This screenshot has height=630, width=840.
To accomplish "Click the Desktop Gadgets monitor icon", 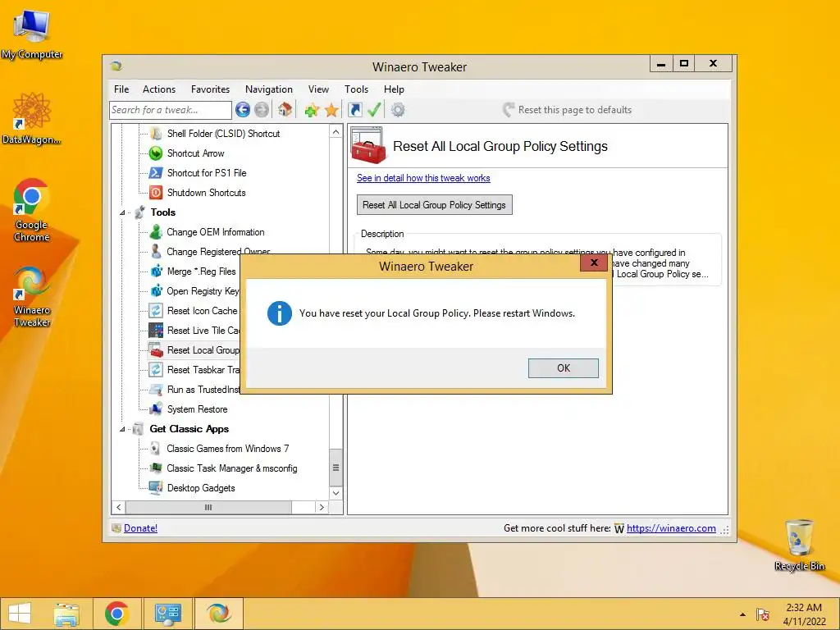I will coord(156,488).
